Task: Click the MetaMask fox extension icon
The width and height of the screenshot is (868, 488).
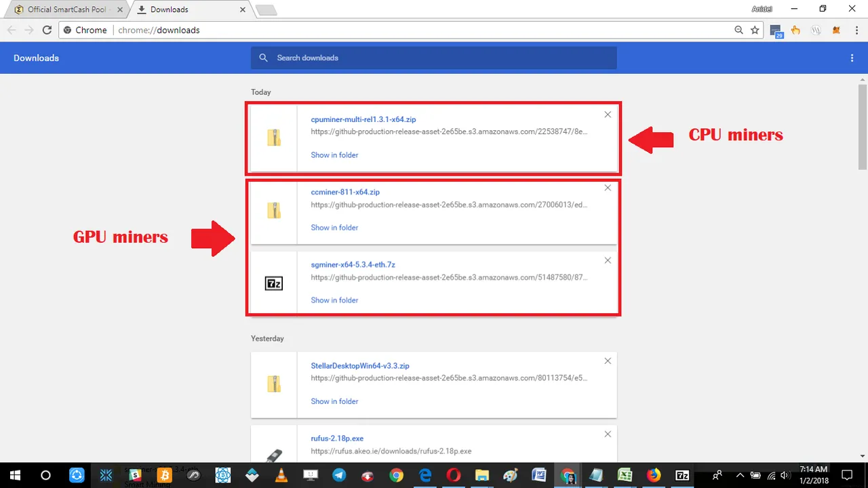Action: click(x=836, y=30)
